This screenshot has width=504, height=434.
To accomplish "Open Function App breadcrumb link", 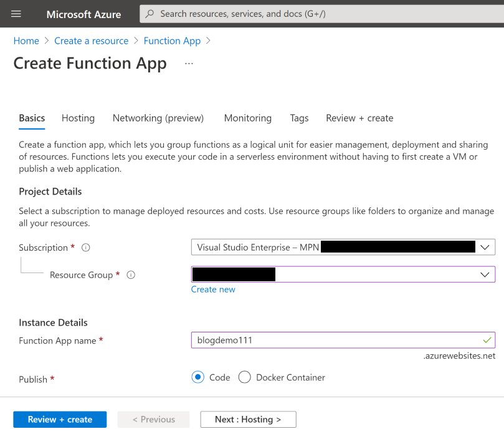I will coord(172,41).
